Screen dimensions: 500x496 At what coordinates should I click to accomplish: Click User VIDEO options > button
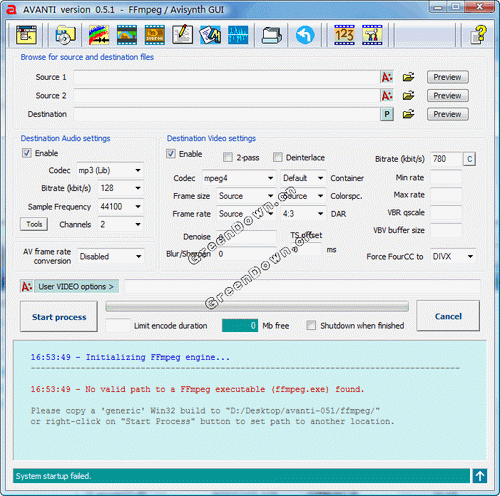tap(76, 286)
